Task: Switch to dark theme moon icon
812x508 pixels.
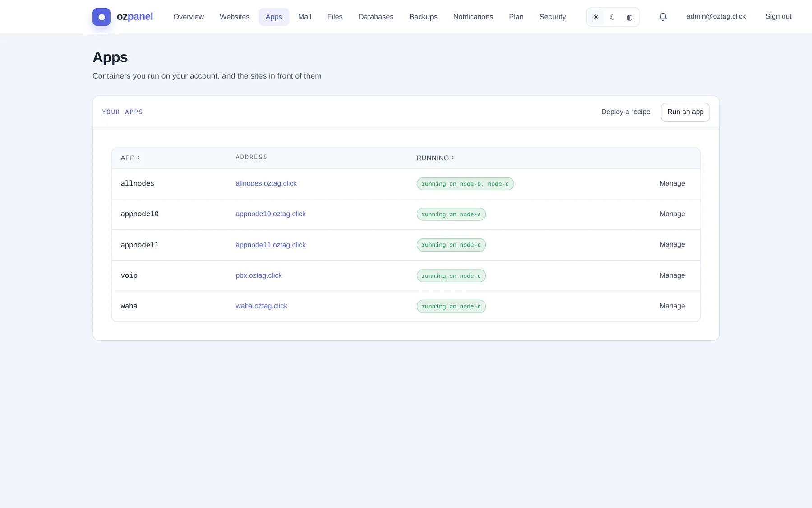Action: [612, 17]
